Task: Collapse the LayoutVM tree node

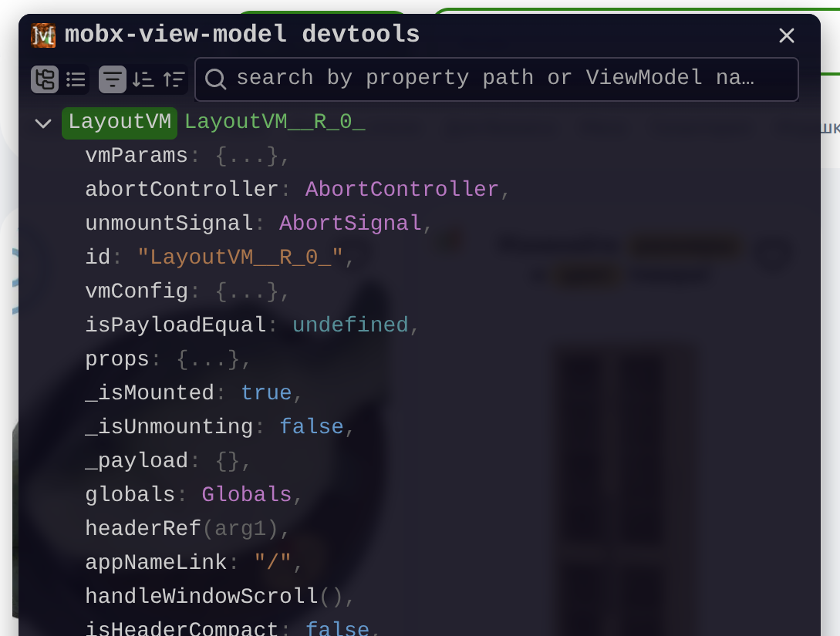Action: 43,123
